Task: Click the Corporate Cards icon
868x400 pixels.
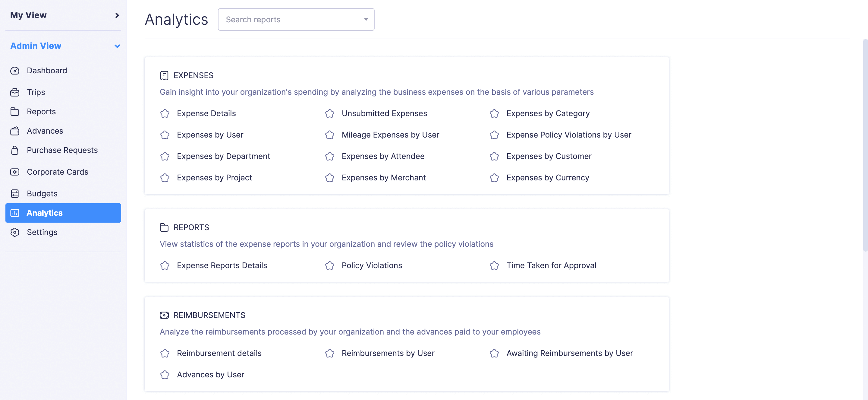Action: click(15, 172)
